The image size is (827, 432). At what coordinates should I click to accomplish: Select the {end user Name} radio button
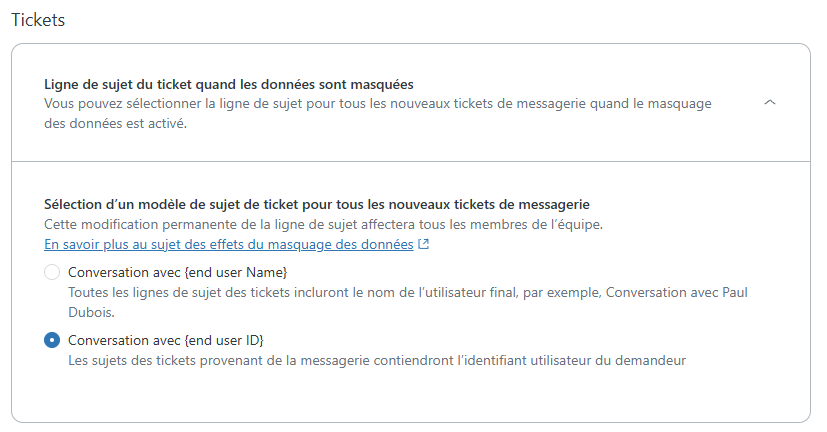52,272
